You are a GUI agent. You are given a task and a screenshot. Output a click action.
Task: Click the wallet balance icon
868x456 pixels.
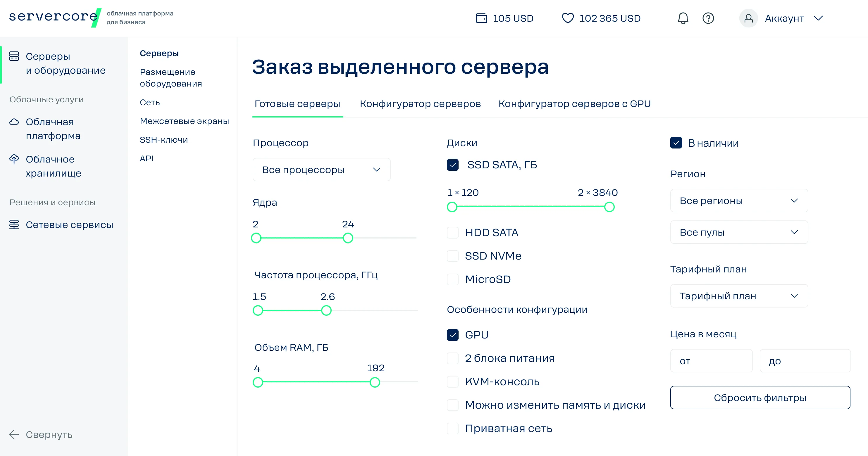point(481,18)
